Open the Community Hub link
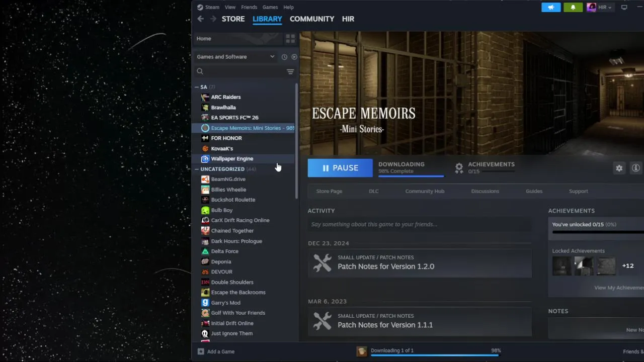The height and width of the screenshot is (362, 644). coord(425,191)
